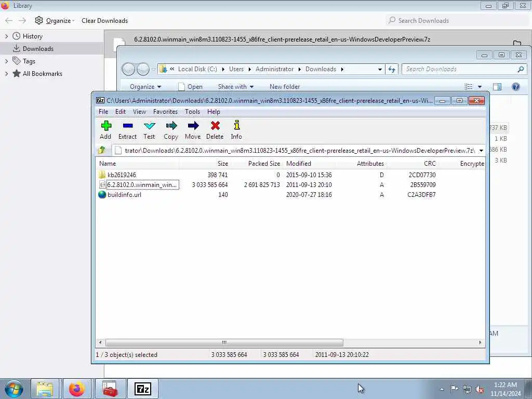
Task: Click Administrator in Explorer breadcrumb
Action: click(x=274, y=69)
